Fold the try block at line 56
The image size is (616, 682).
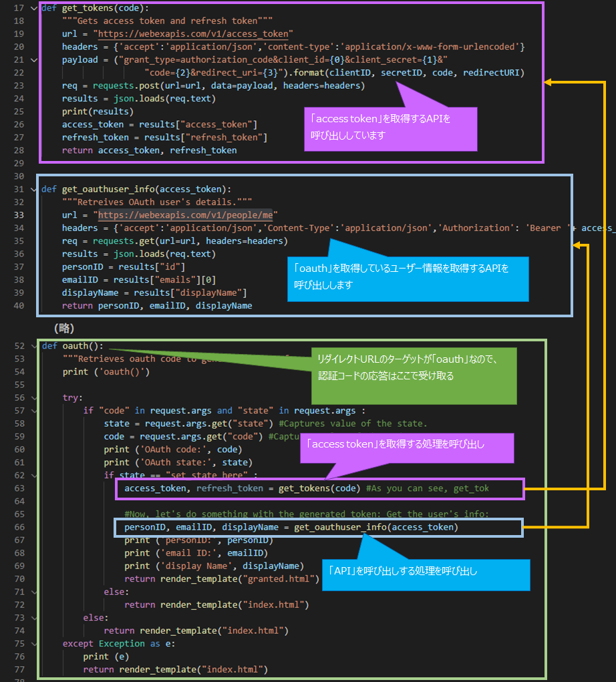pos(35,397)
